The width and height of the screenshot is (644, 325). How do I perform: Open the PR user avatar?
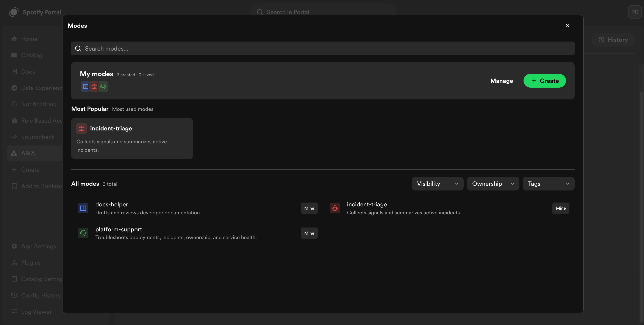click(x=635, y=12)
